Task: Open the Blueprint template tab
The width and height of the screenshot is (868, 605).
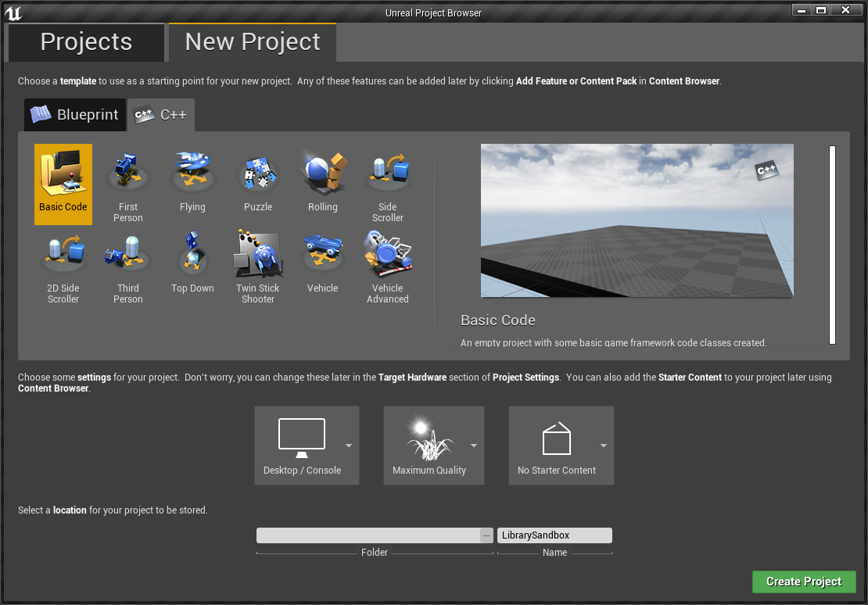Action: click(75, 115)
